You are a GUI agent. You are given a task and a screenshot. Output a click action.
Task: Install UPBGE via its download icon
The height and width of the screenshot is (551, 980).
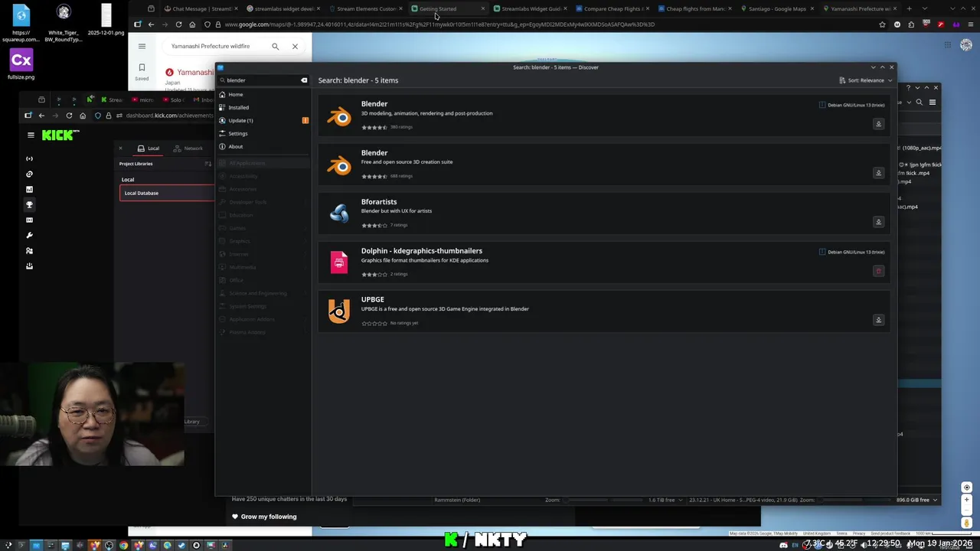pyautogui.click(x=878, y=320)
